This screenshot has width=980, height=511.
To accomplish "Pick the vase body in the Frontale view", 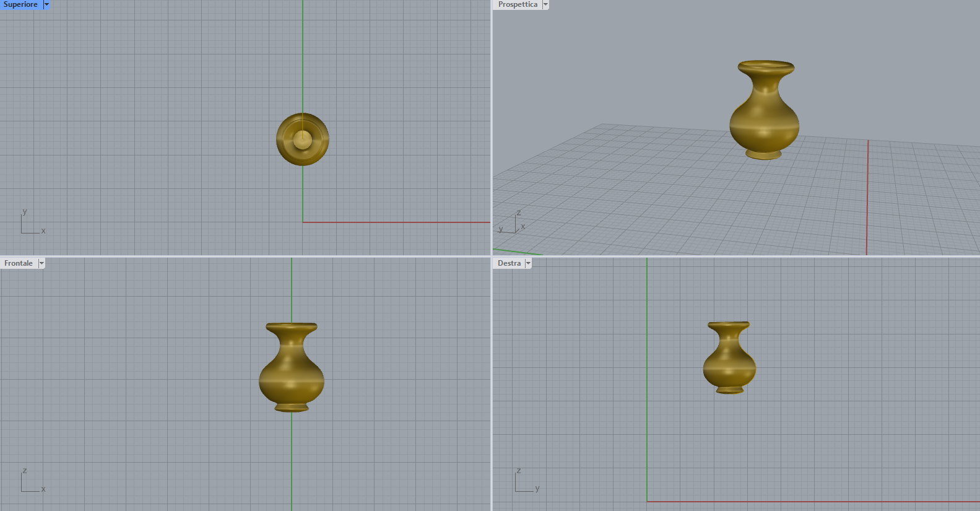I will point(291,375).
